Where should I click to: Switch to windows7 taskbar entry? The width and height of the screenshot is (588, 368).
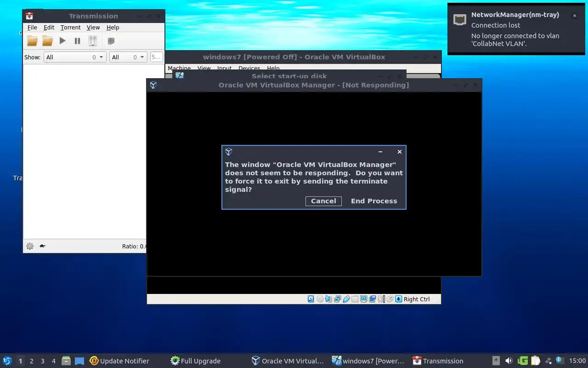pyautogui.click(x=368, y=361)
